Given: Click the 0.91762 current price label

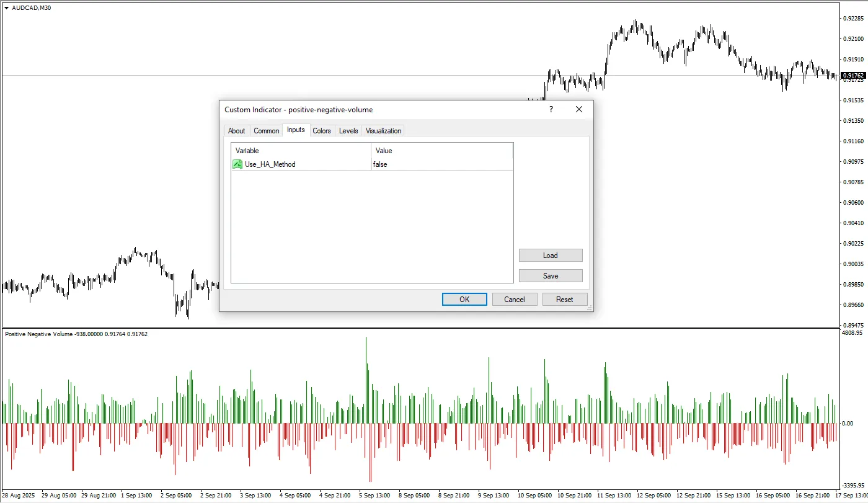Looking at the screenshot, I should pos(854,76).
